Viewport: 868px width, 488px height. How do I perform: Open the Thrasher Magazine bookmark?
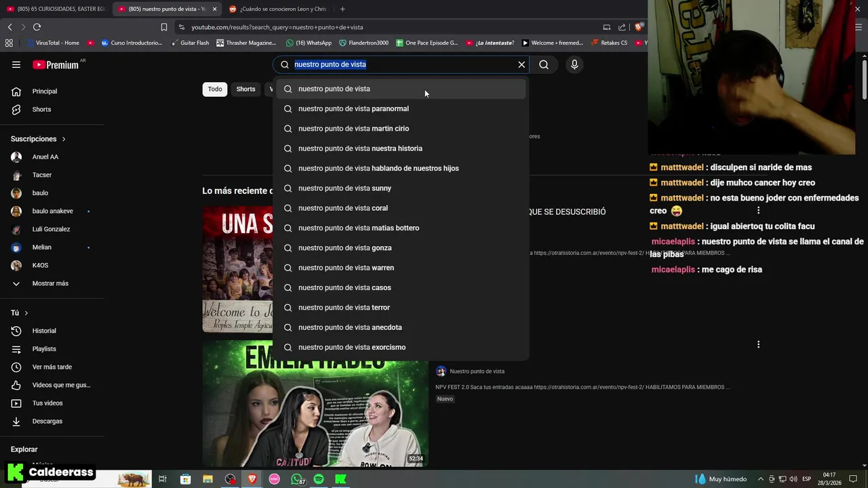pyautogui.click(x=246, y=43)
